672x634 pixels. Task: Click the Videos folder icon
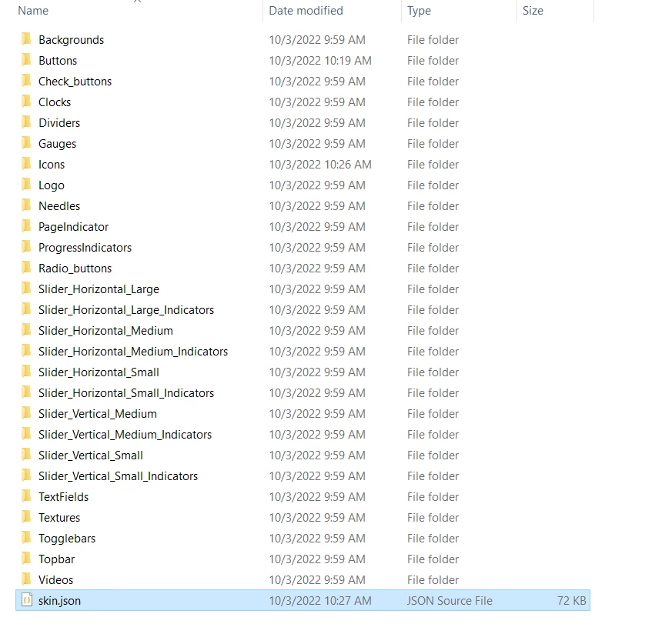[26, 579]
